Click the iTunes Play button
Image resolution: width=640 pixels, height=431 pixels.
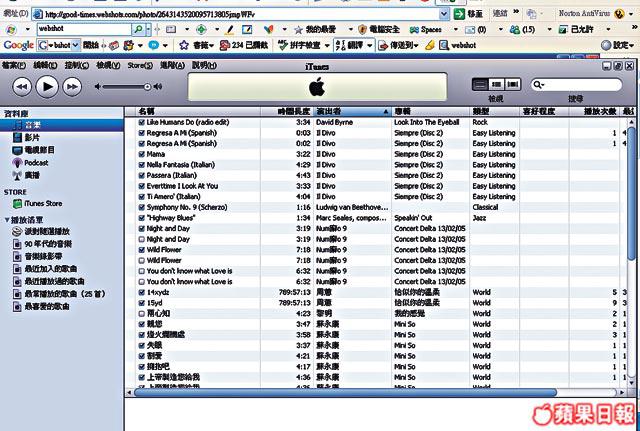pyautogui.click(x=47, y=87)
